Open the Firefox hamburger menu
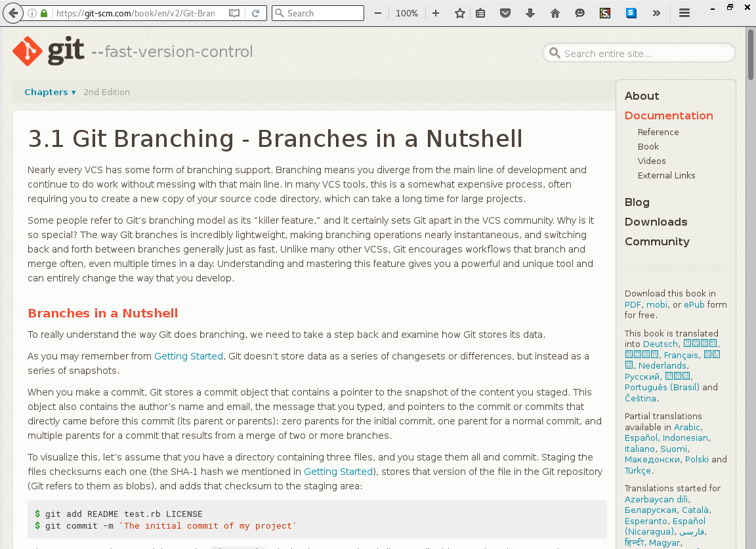 (684, 13)
